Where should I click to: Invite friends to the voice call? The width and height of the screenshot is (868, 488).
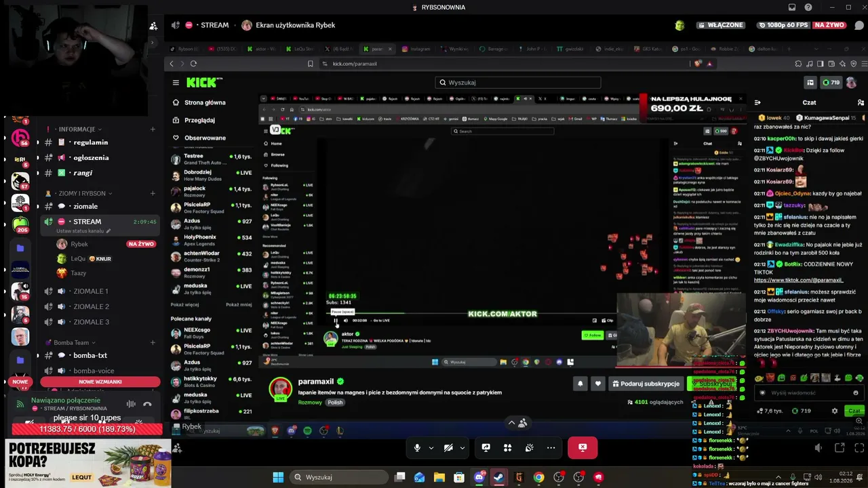(177, 448)
